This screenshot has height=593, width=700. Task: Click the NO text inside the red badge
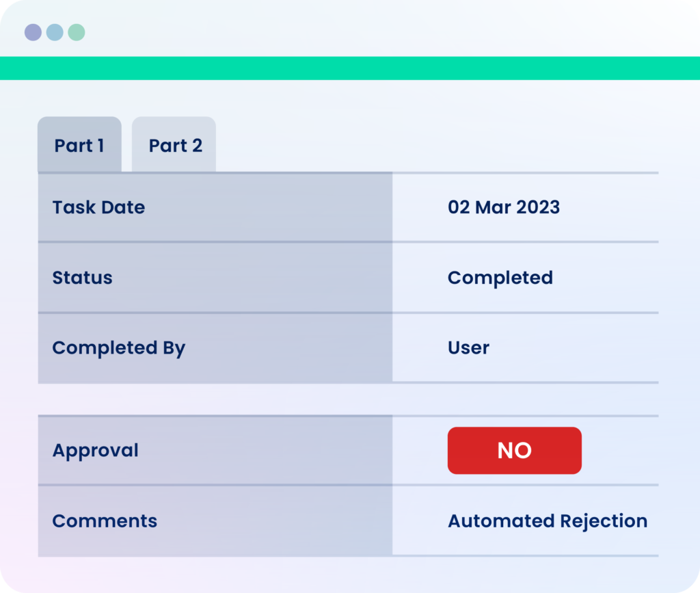(514, 450)
